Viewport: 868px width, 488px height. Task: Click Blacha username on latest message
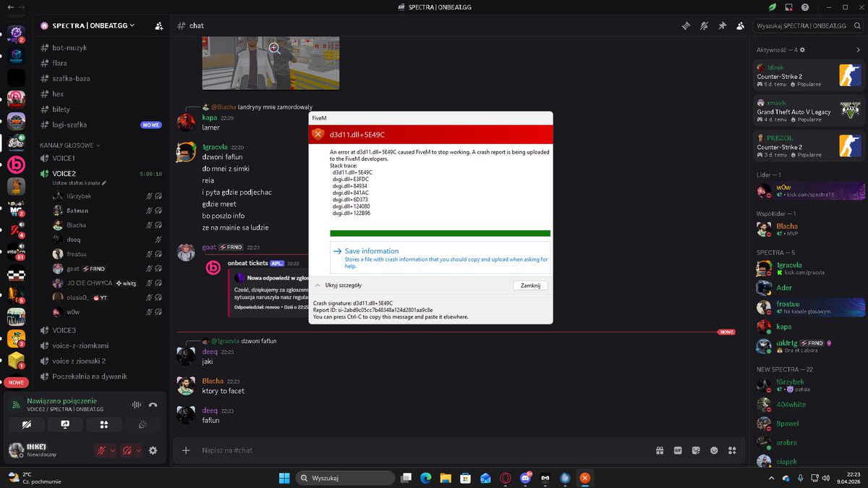click(213, 381)
